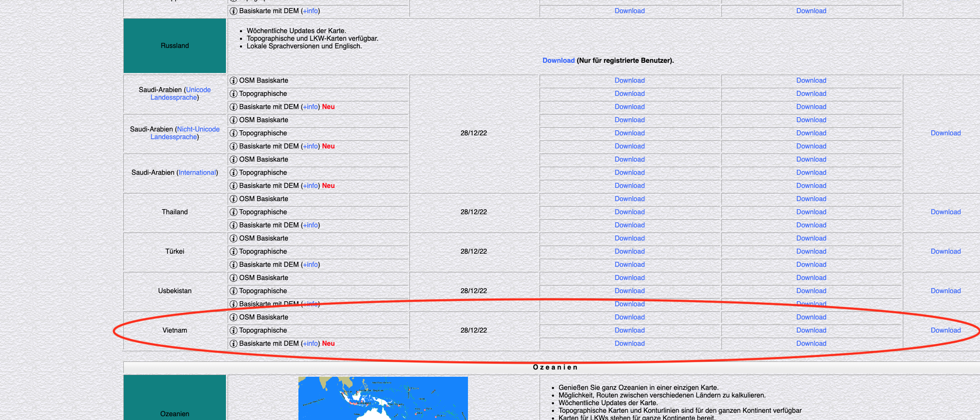Click info icon beside Thailand Topographische

coord(234,212)
